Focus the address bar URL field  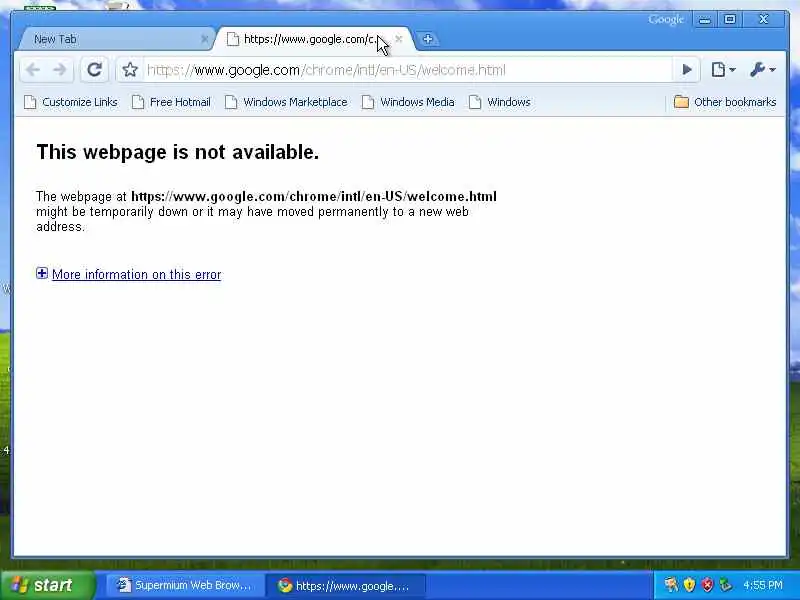(x=408, y=70)
